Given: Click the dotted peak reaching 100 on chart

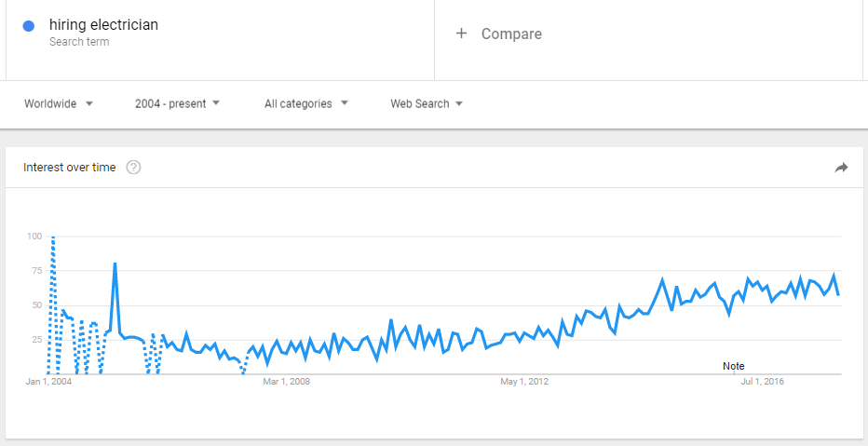Looking at the screenshot, I should coord(52,238).
